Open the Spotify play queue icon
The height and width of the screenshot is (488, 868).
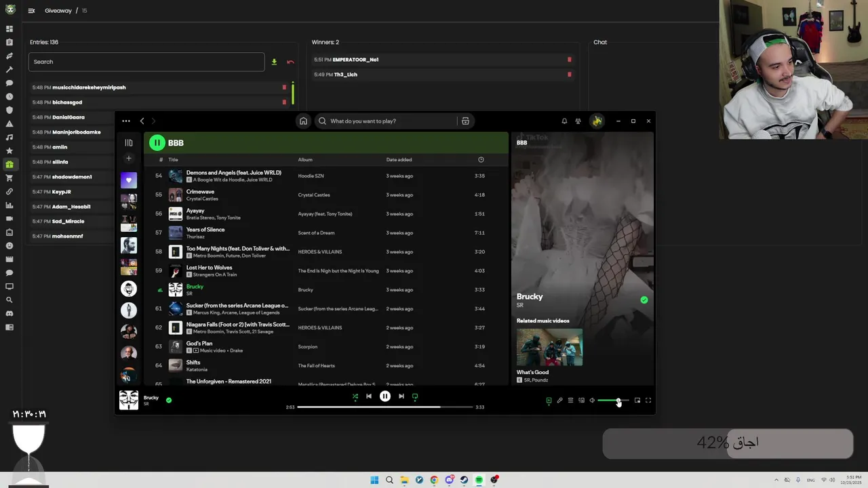[x=570, y=401]
